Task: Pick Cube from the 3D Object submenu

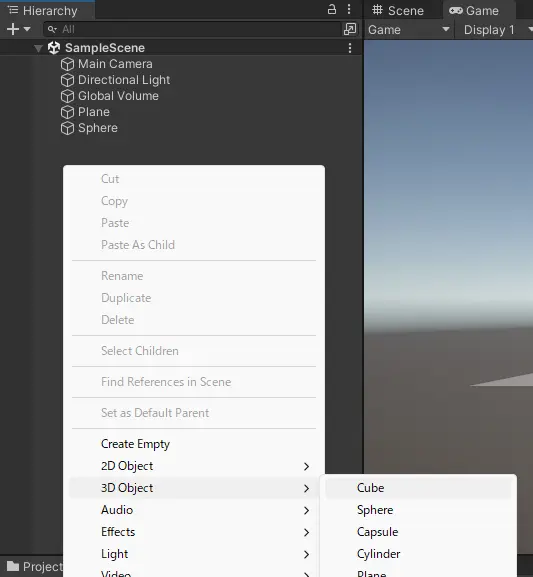Action: tap(370, 488)
